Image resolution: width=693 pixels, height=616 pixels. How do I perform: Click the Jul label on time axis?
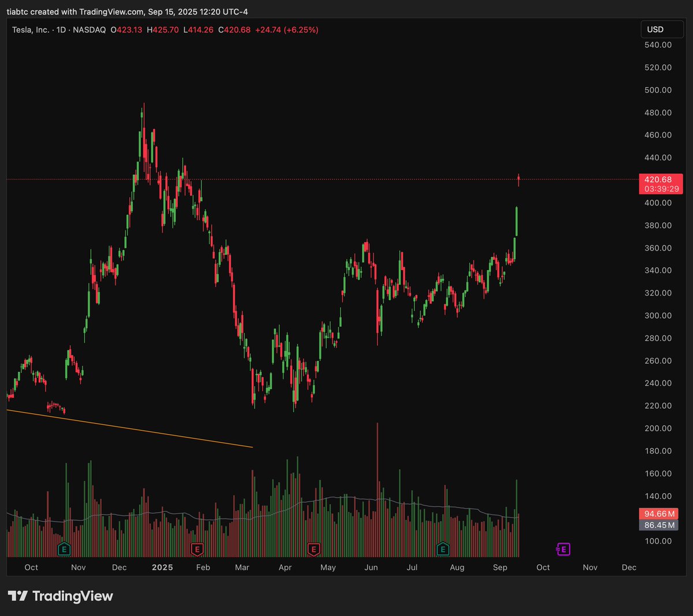(x=412, y=568)
